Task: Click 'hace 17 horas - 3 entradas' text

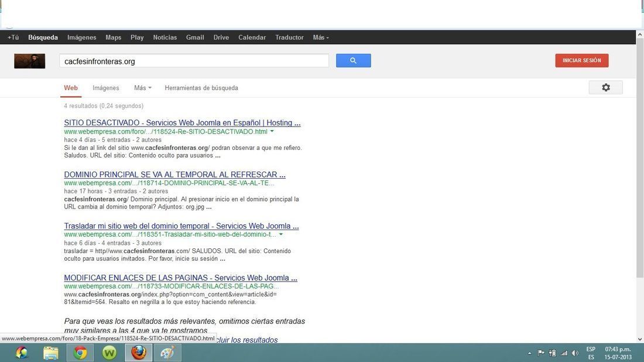Action: pyautogui.click(x=101, y=191)
